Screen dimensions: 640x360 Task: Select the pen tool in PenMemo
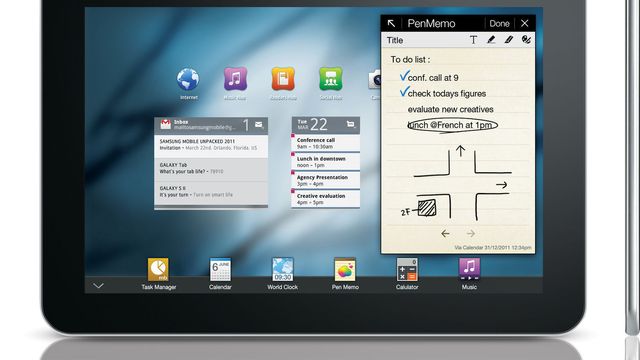click(x=491, y=40)
